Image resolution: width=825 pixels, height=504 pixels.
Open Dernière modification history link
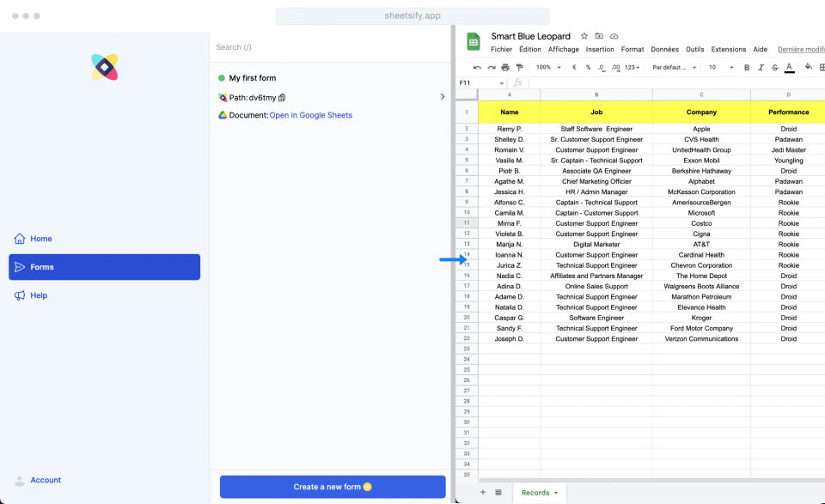801,50
